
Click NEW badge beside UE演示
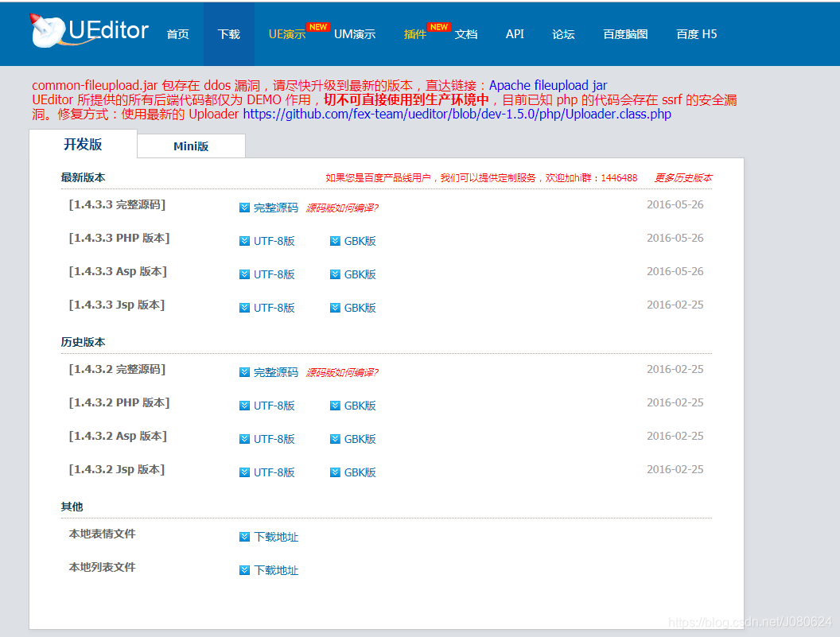(317, 27)
